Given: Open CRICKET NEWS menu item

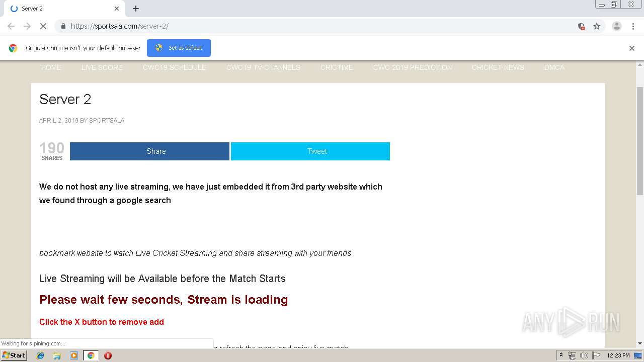Looking at the screenshot, I should click(x=498, y=67).
